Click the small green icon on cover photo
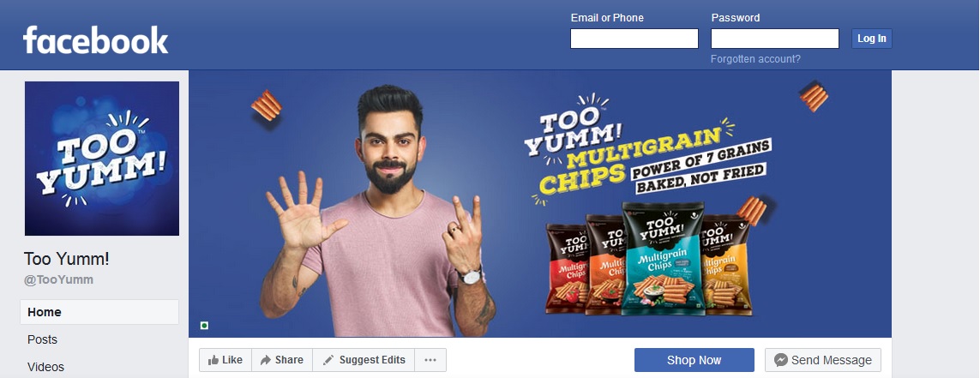 coord(204,326)
